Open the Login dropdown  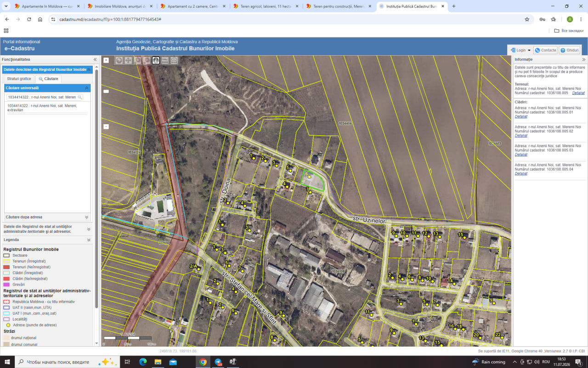click(520, 50)
